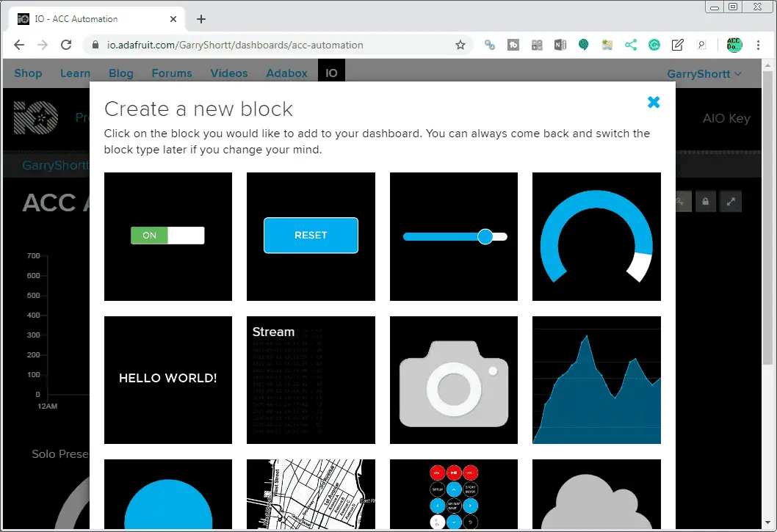777x532 pixels.
Task: Click the site lock padlock icon
Action: pyautogui.click(x=95, y=45)
